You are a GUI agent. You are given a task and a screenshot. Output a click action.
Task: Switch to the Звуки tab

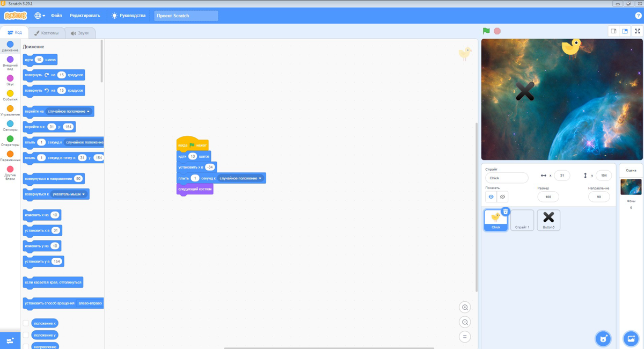80,33
